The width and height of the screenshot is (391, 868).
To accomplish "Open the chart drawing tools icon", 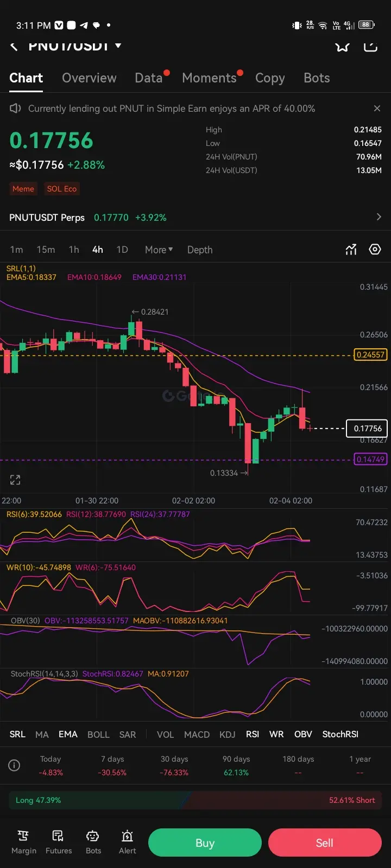I will point(351,250).
